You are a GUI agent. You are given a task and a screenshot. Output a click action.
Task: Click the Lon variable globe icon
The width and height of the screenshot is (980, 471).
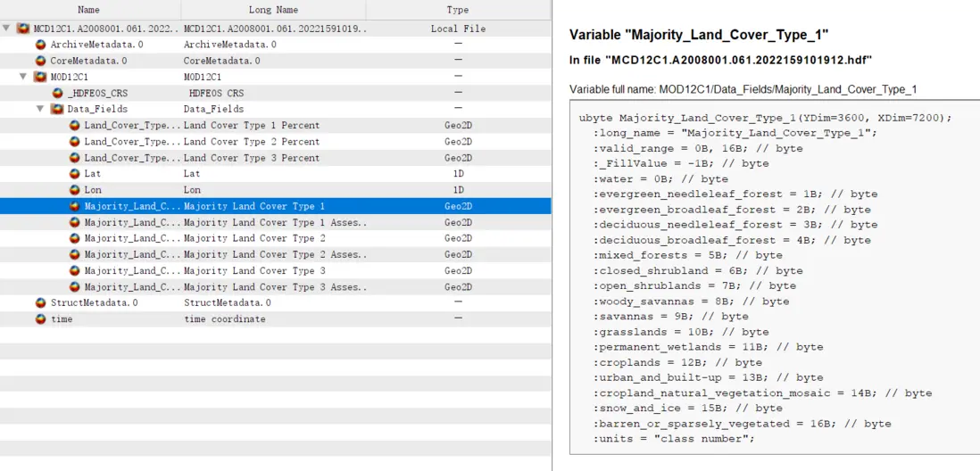[74, 190]
